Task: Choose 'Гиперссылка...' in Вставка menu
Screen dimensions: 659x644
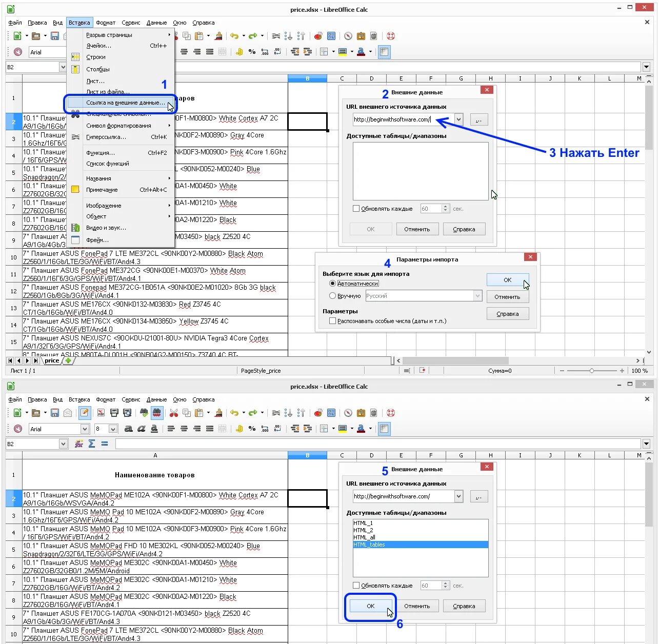Action: pyautogui.click(x=121, y=137)
